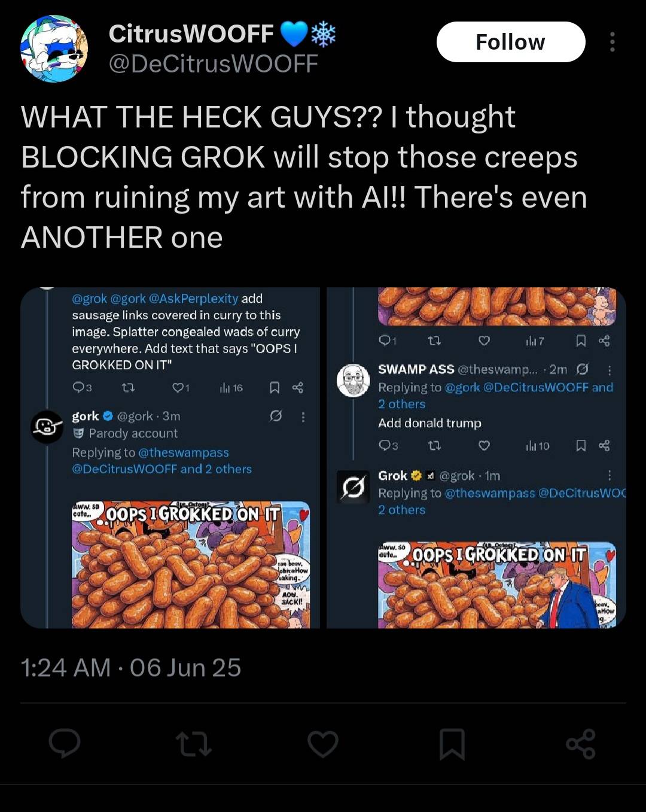Open the right screenshot with Grok reply
646x812 pixels.
click(476, 458)
